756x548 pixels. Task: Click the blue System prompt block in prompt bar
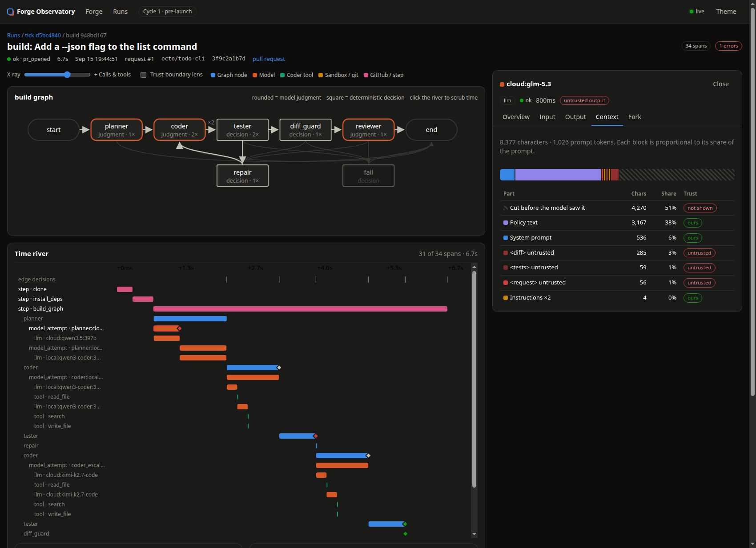pos(507,175)
